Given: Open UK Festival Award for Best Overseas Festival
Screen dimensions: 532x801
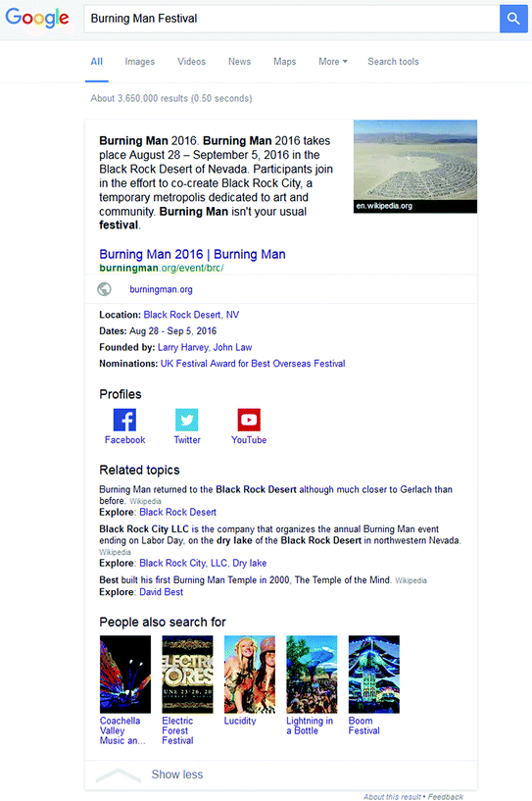Looking at the screenshot, I should tap(253, 363).
